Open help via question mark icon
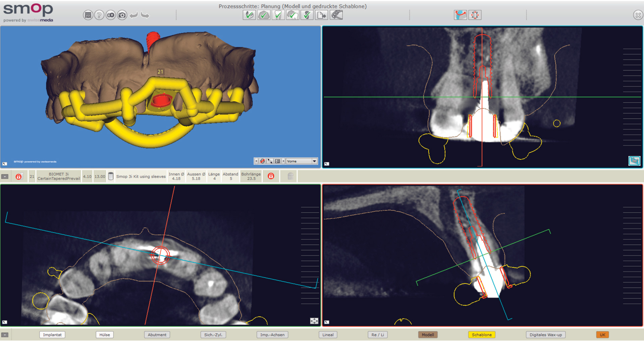Image resolution: width=644 pixels, height=341 pixels. (x=99, y=15)
